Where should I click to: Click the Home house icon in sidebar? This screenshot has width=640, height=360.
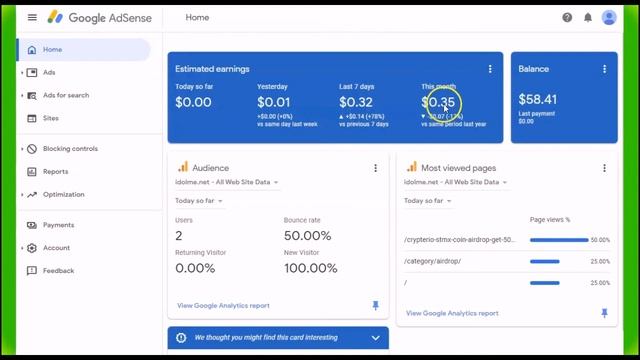click(32, 50)
